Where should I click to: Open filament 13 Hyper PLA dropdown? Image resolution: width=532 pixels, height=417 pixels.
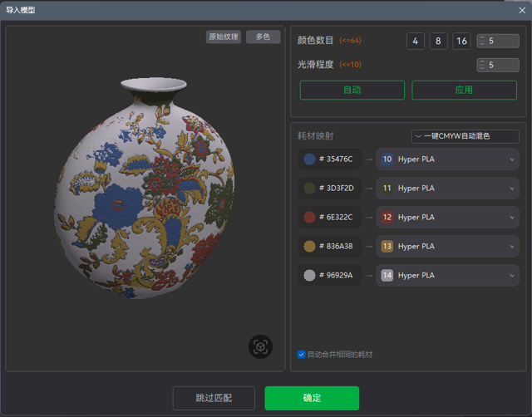point(447,246)
